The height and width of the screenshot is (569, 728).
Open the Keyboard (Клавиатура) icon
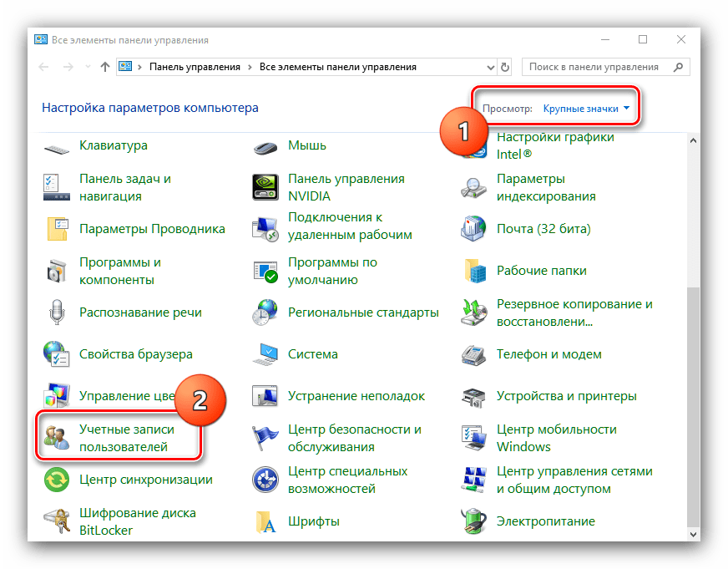click(x=57, y=147)
